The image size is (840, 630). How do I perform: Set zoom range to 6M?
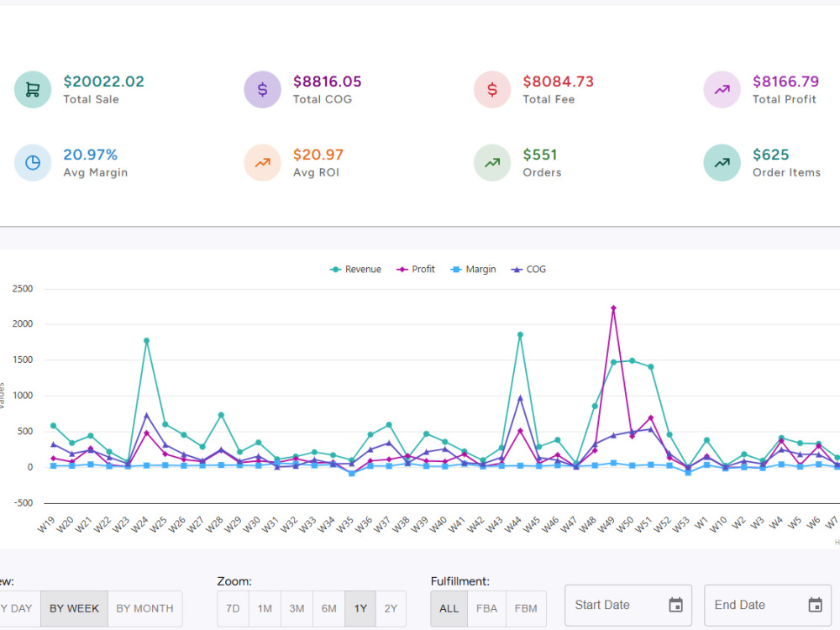(x=329, y=608)
